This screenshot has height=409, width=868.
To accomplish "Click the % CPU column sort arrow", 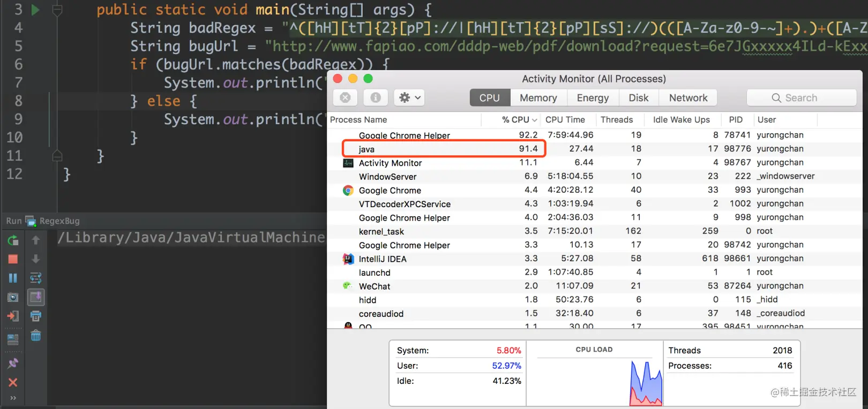I will (x=535, y=120).
